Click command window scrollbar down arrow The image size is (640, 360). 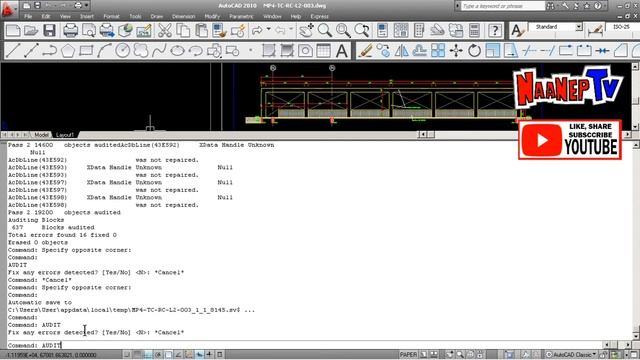click(x=636, y=336)
